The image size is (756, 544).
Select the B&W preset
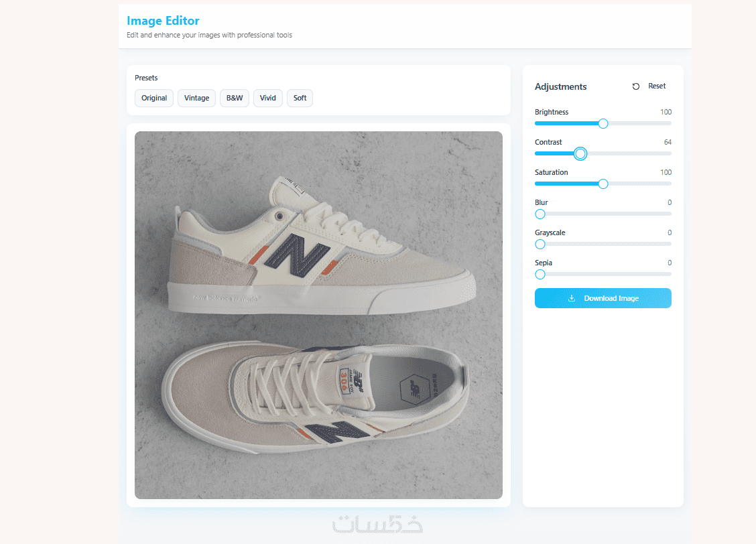[x=235, y=98]
